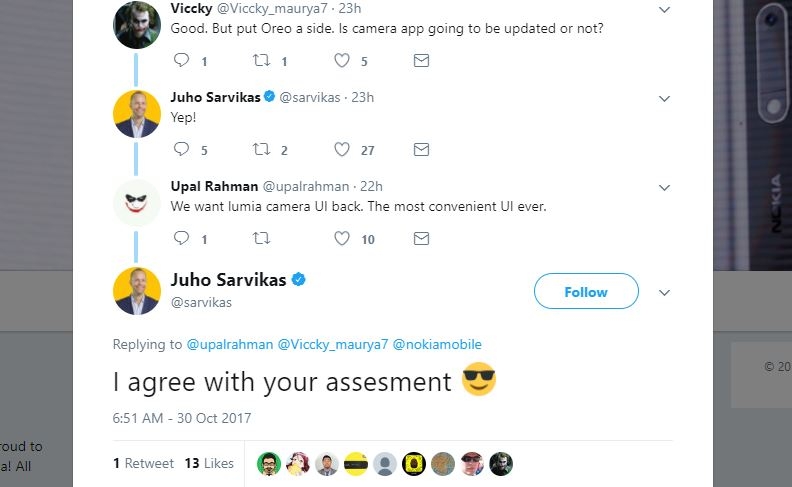Open the @nokiamobile mention link
This screenshot has height=487, width=792.
point(437,345)
